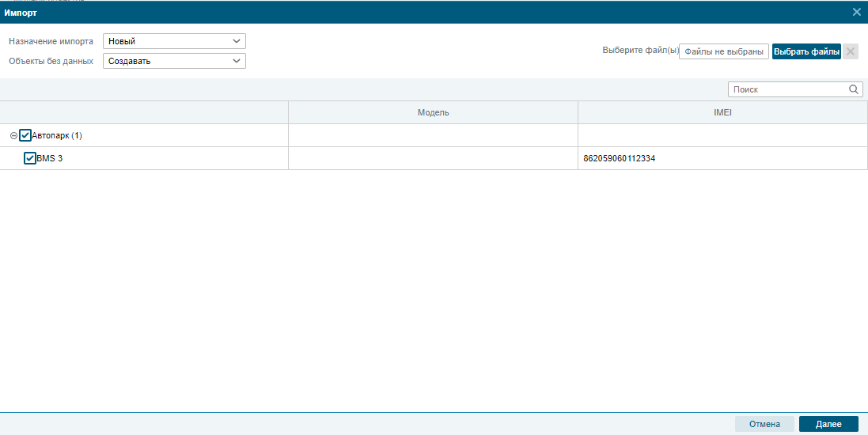Image resolution: width=868 pixels, height=435 pixels.
Task: Click IMEI value 862059060112334
Action: pos(619,158)
